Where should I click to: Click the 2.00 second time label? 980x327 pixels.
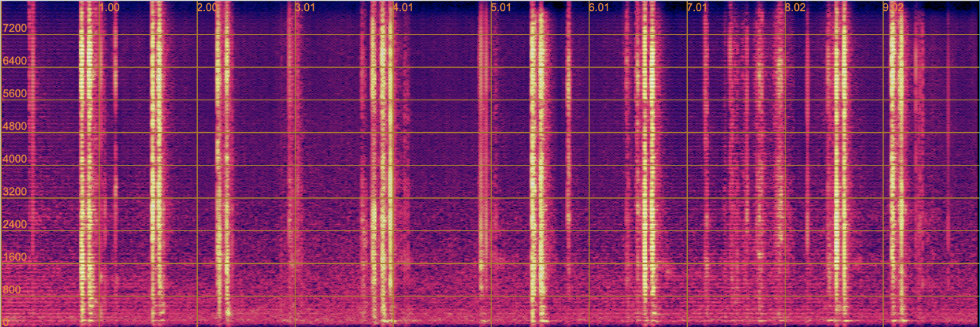click(207, 8)
